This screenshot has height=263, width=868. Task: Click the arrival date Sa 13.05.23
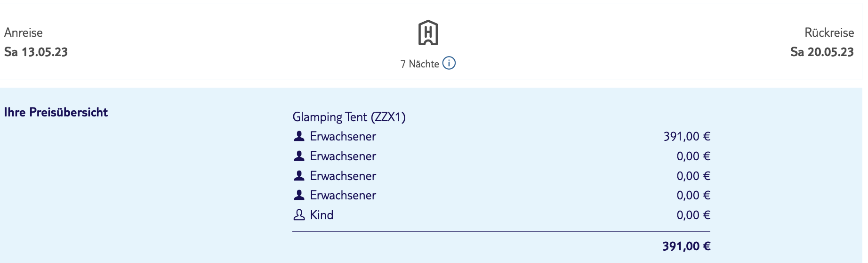[36, 52]
